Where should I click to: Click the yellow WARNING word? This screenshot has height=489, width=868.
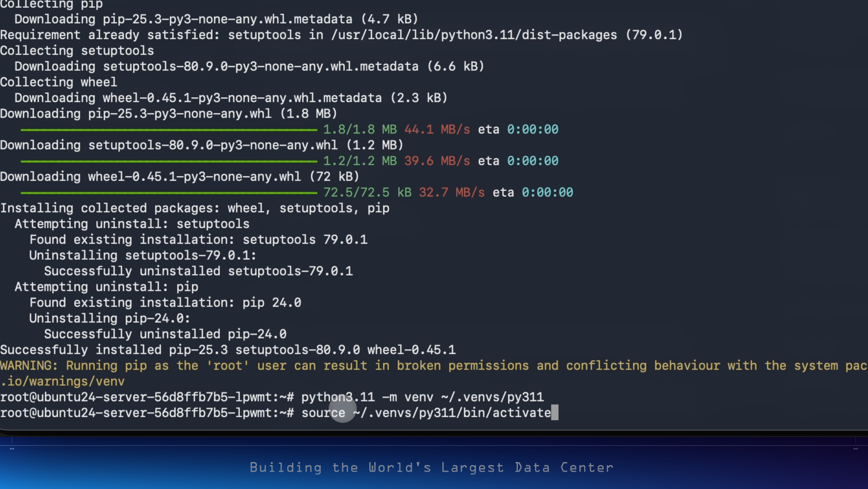29,366
